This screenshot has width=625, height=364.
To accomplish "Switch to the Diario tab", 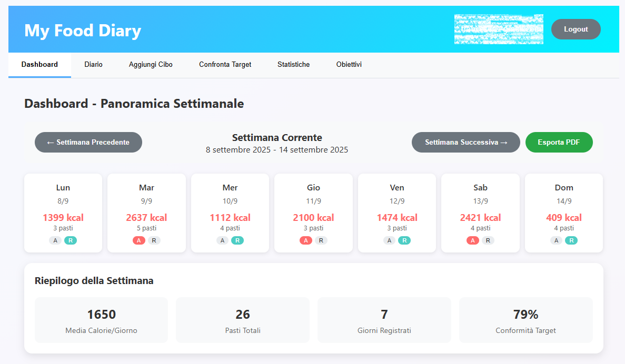I will point(93,65).
